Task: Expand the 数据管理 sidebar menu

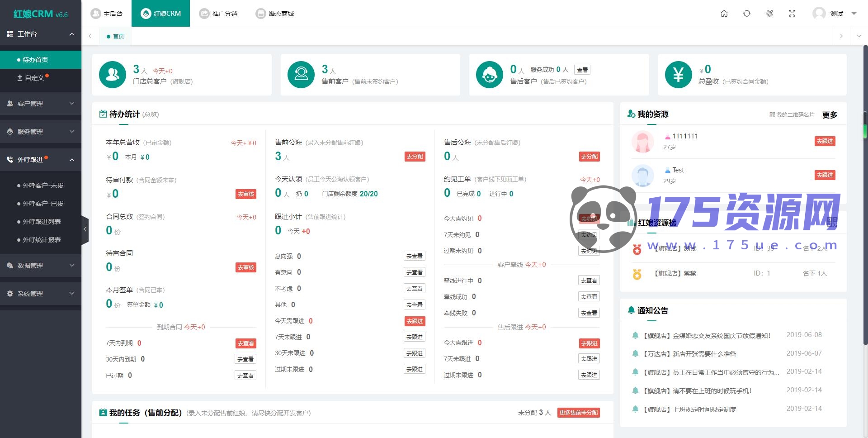Action: pos(41,266)
